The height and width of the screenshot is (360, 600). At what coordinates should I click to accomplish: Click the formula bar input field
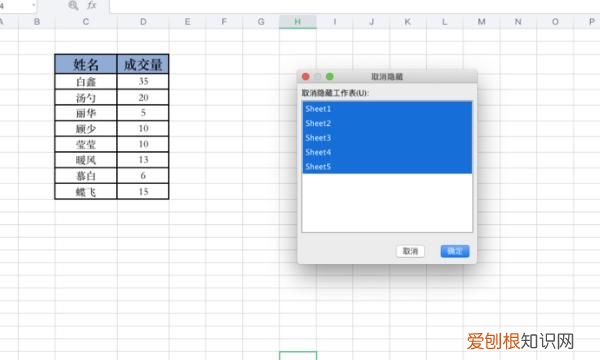[355, 6]
